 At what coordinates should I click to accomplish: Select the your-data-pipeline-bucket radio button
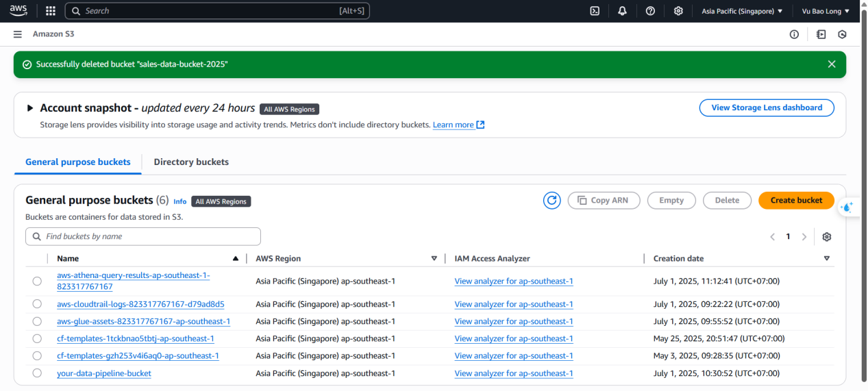37,373
